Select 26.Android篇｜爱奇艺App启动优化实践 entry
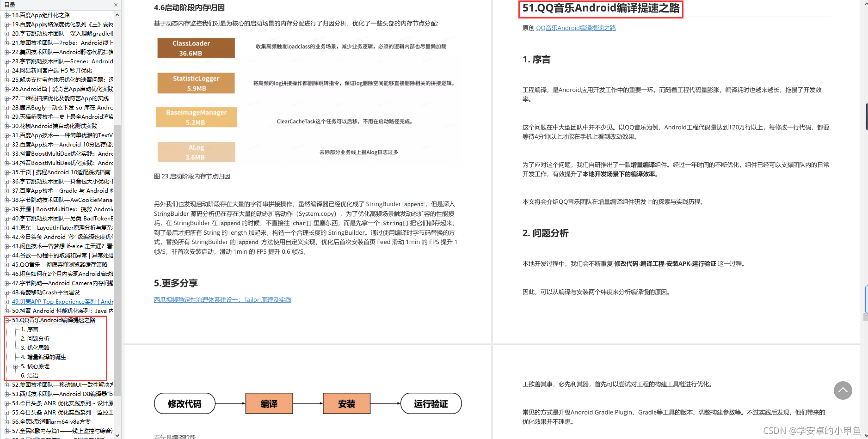The image size is (868, 439). point(62,89)
